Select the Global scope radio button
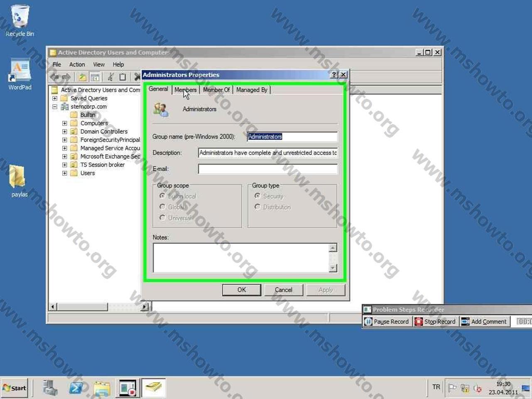Screen dimensions: 532x399 162,207
